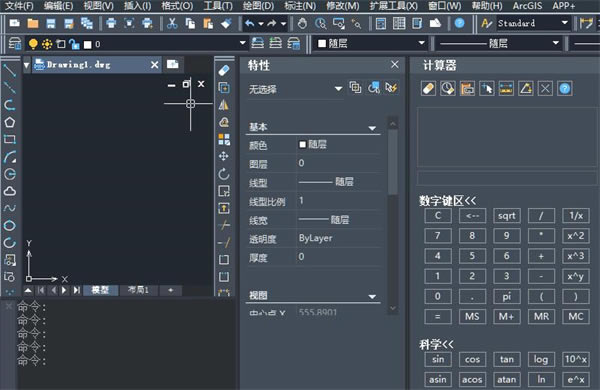Collapse the 基本 section
The height and width of the screenshot is (390, 600).
click(372, 128)
